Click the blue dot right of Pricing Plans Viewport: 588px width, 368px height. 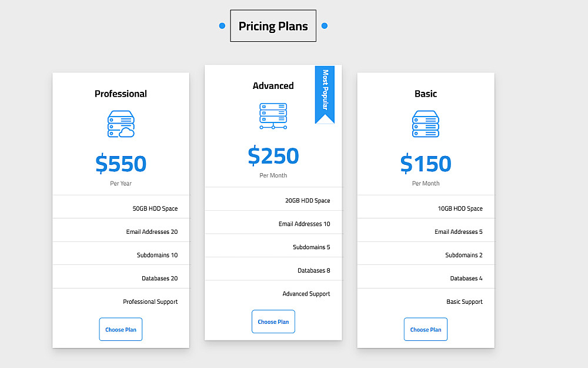tap(324, 26)
